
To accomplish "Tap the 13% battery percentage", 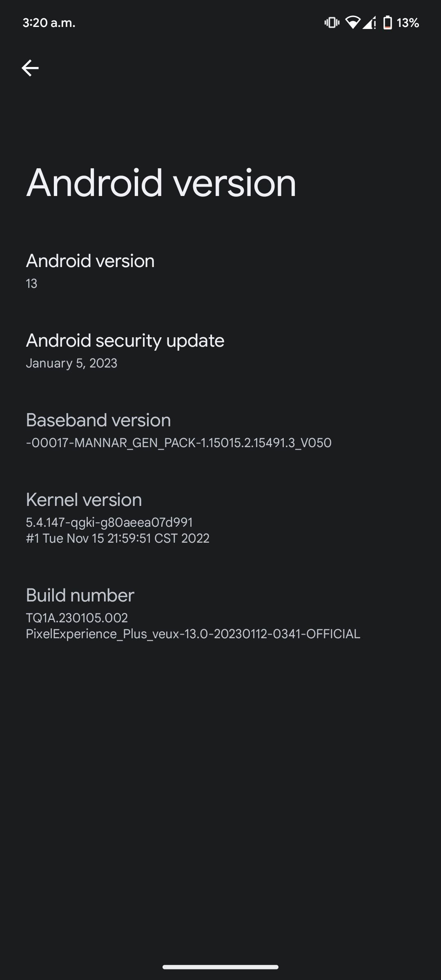I will click(x=408, y=23).
